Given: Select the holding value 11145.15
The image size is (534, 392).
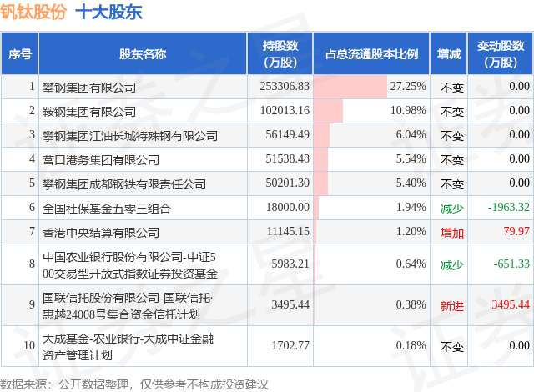Looking at the screenshot, I should (288, 231).
